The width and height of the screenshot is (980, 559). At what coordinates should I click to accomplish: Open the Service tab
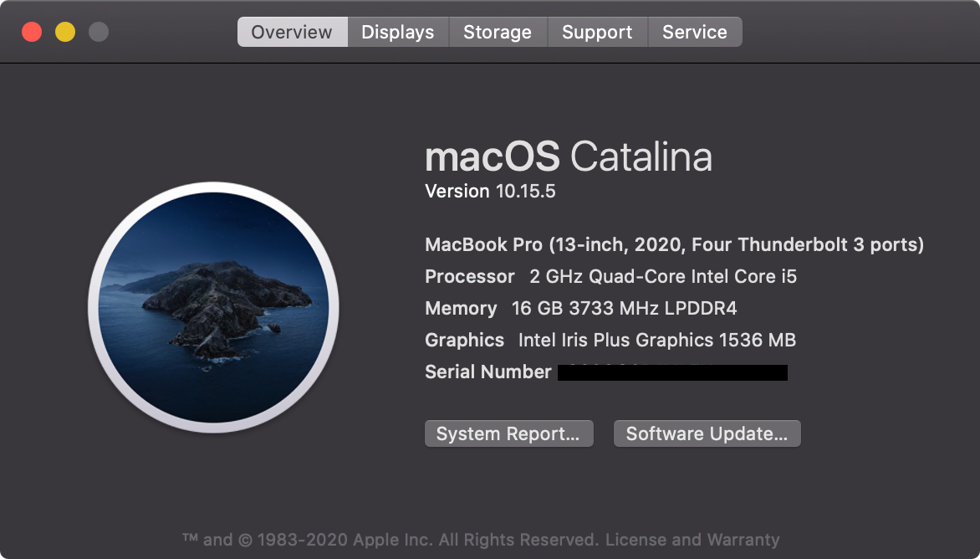(x=695, y=32)
